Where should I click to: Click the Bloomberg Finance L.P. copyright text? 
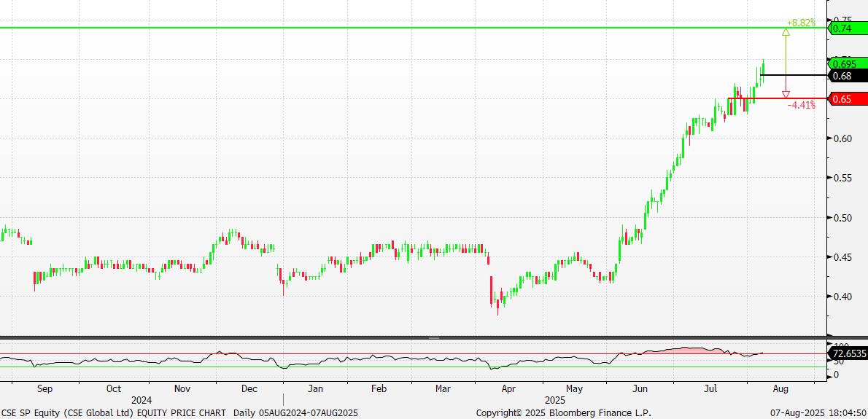[564, 413]
